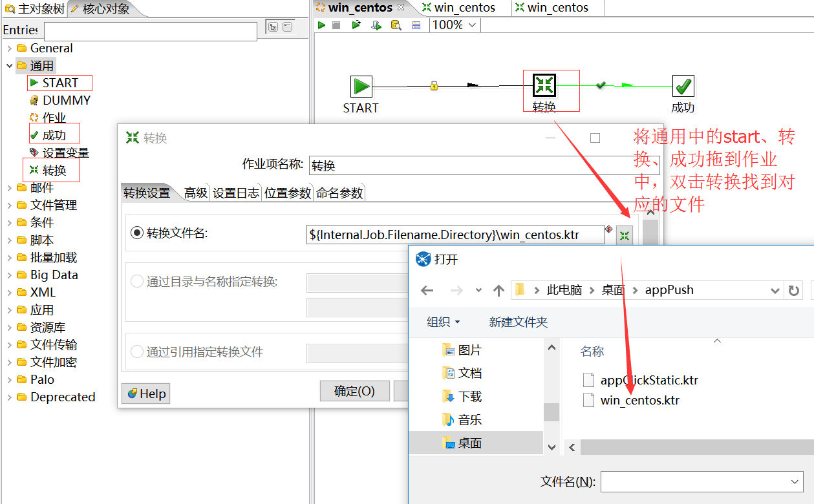Click the 转换文件名 path field
The width and height of the screenshot is (814, 504).
(456, 235)
